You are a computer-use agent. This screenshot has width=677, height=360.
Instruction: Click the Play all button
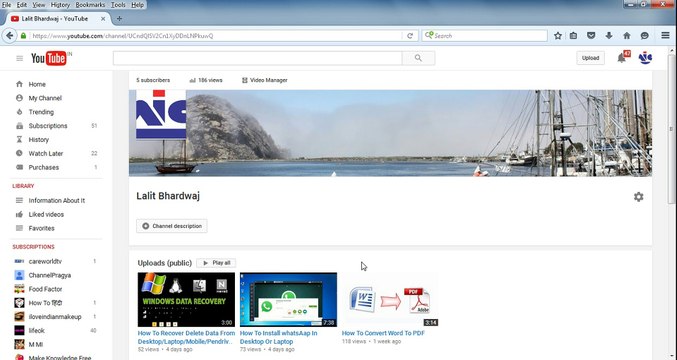[216, 262]
